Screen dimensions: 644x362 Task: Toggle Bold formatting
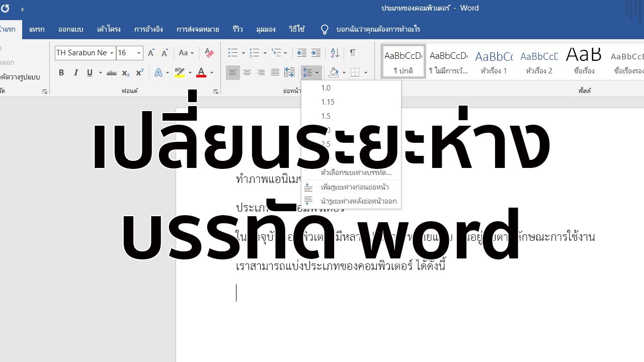tap(61, 73)
